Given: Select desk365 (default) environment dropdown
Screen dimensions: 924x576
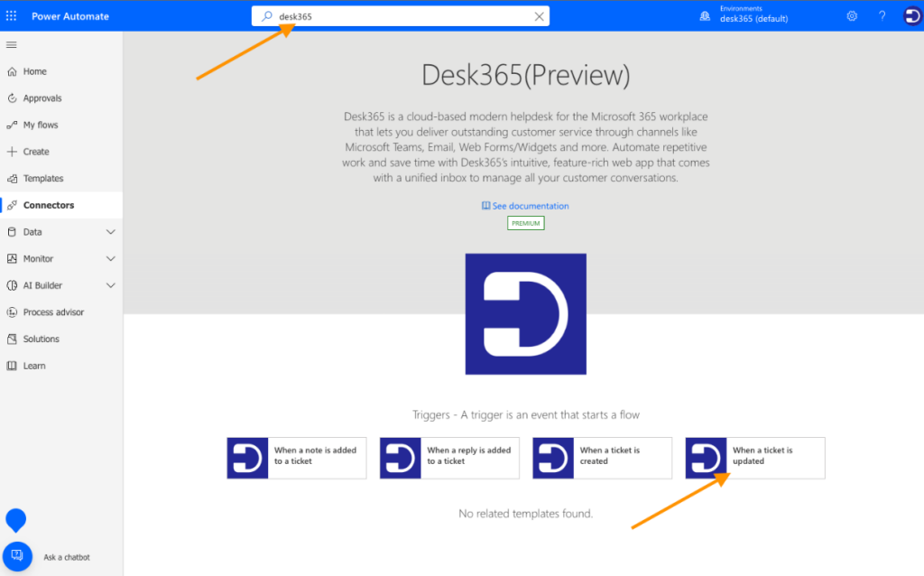Looking at the screenshot, I should pos(753,18).
